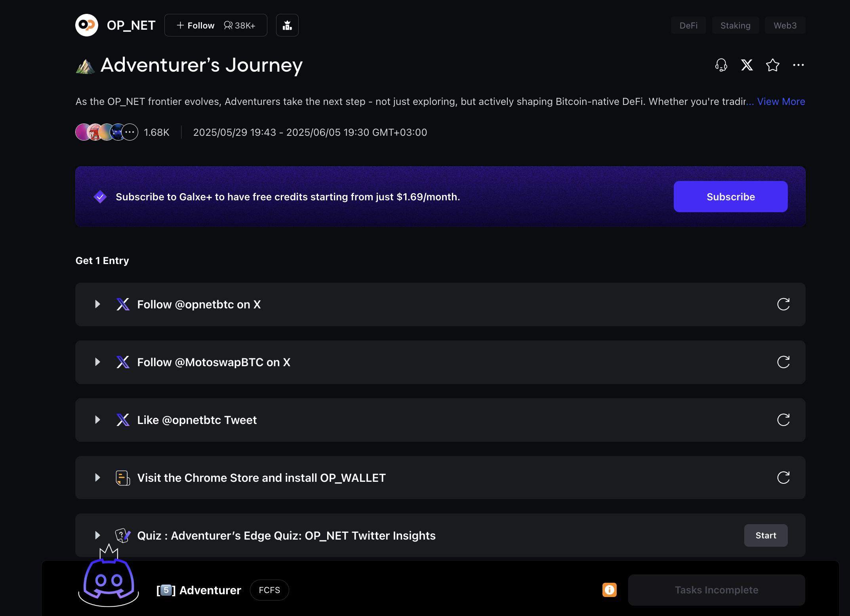The height and width of the screenshot is (616, 850).
Task: Select the DeFi tag
Action: [688, 25]
